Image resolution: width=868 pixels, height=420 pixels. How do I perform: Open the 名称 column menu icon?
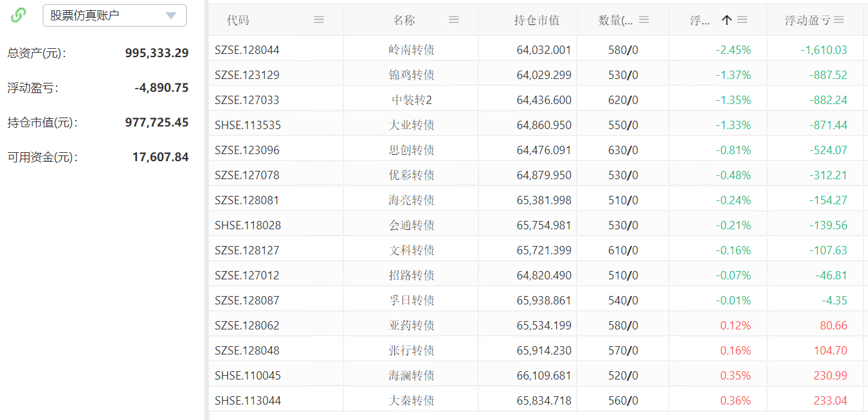[x=454, y=20]
